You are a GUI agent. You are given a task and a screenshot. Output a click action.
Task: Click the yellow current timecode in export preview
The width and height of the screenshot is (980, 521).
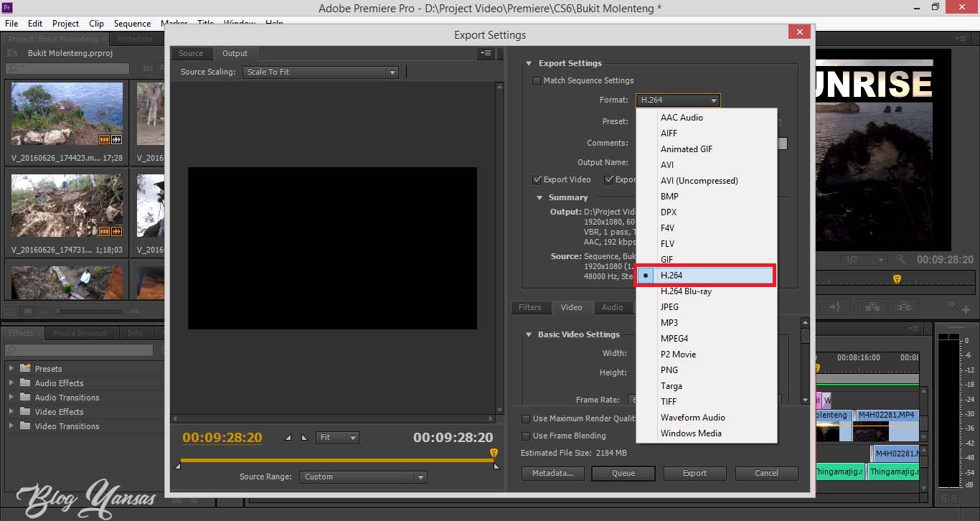pyautogui.click(x=222, y=437)
